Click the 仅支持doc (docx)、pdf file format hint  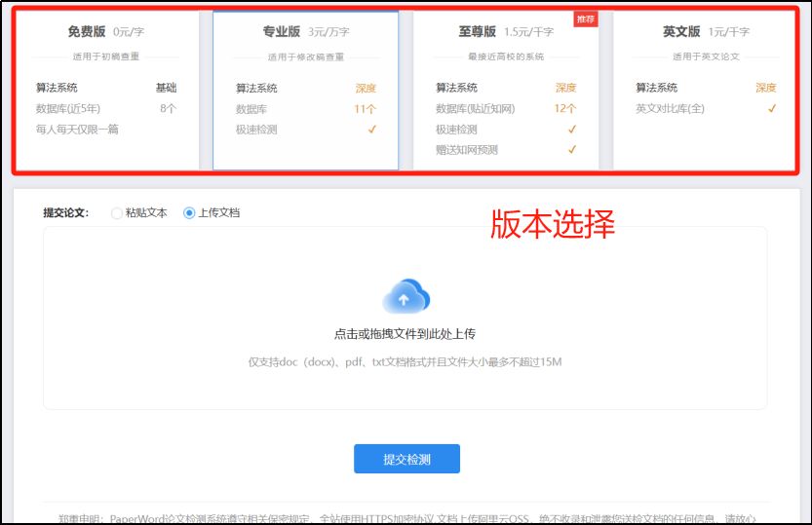[405, 362]
